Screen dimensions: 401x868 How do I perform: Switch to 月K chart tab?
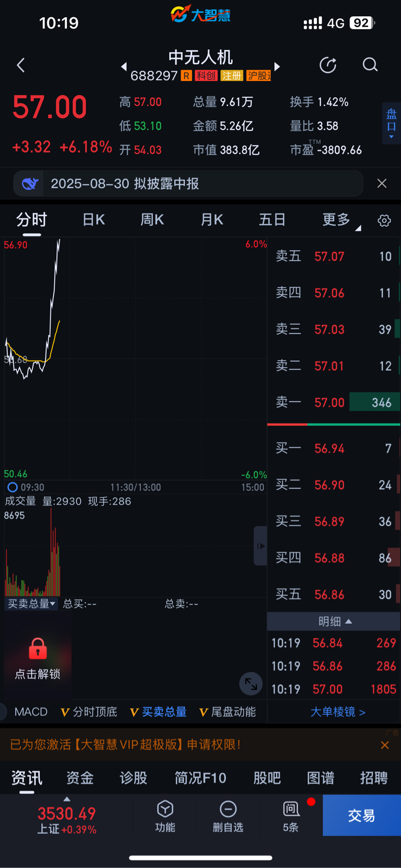pyautogui.click(x=212, y=220)
